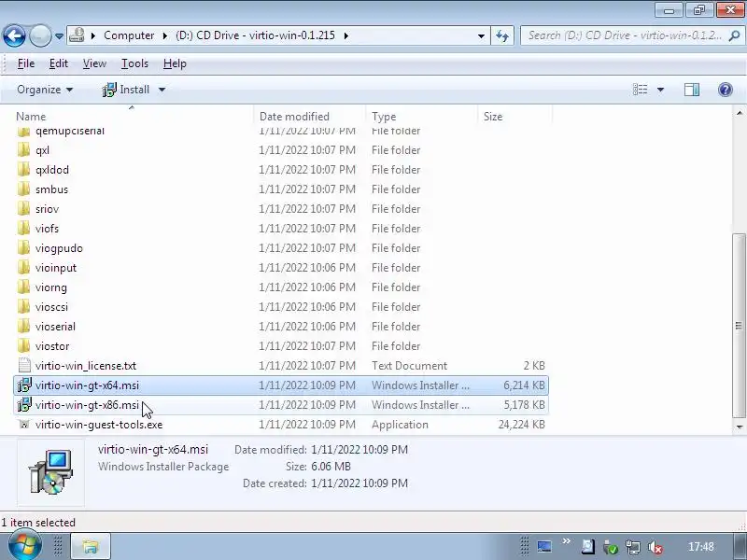Open the File menu
The image size is (747, 560).
(x=26, y=63)
